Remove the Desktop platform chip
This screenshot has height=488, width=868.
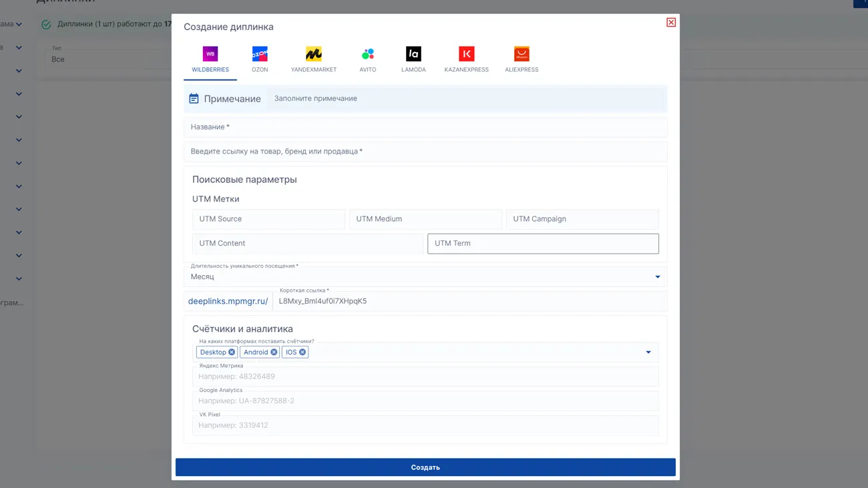(x=232, y=352)
